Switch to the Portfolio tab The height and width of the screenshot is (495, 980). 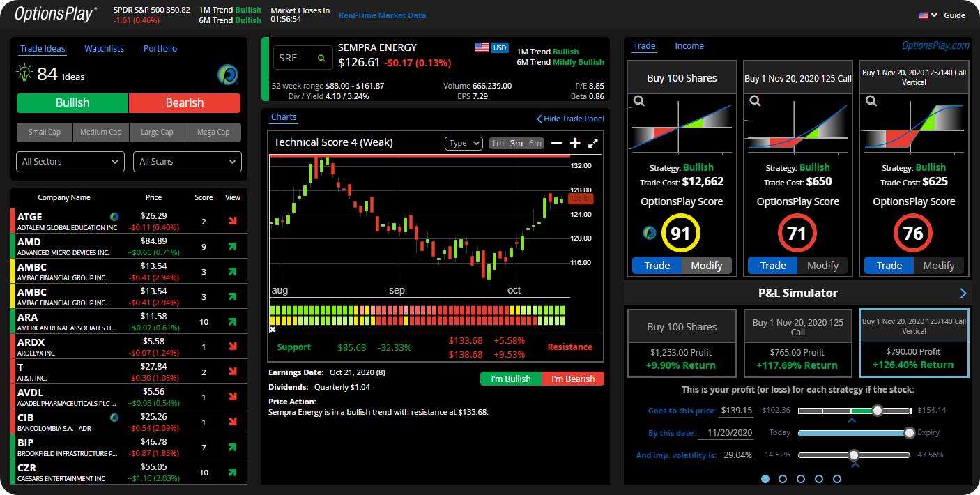click(160, 49)
